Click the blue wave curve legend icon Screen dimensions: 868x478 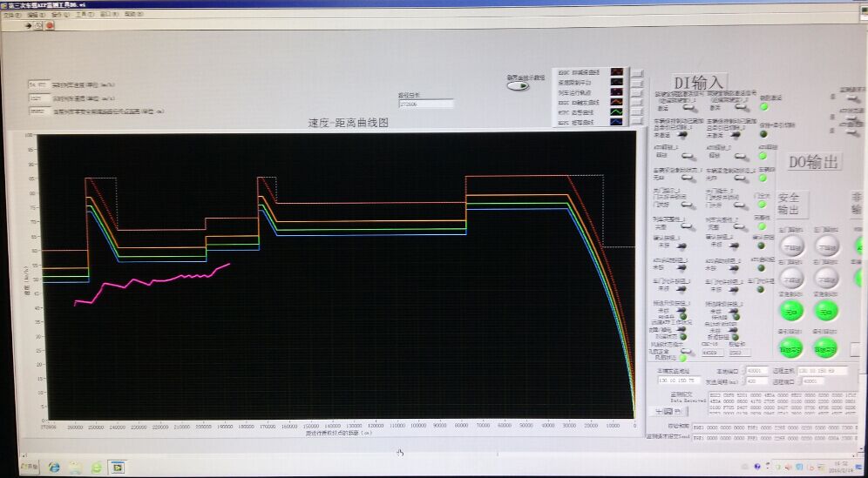(617, 123)
